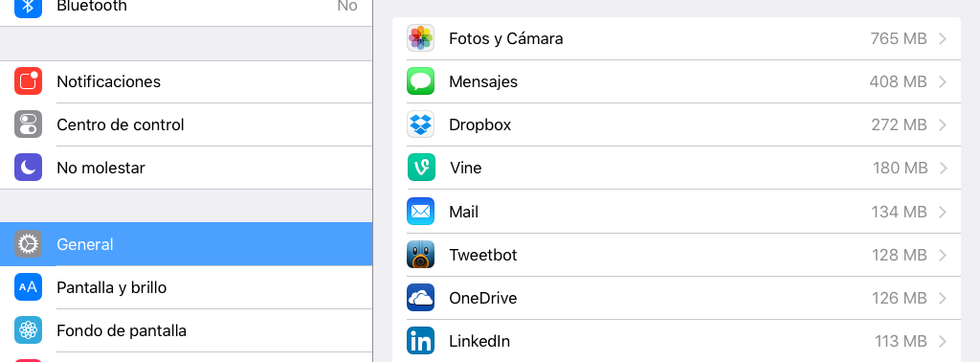The image size is (980, 362).
Task: Click the 180 MB storage value
Action: point(900,169)
